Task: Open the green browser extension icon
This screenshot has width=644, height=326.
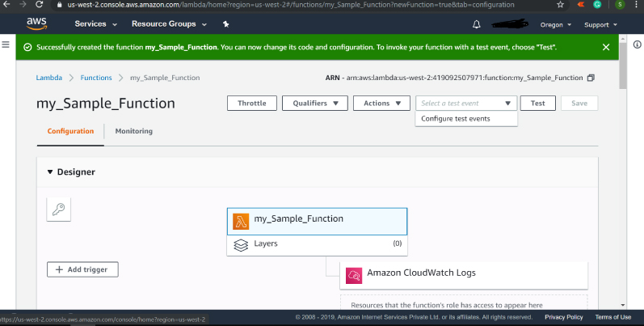Action: (x=597, y=5)
